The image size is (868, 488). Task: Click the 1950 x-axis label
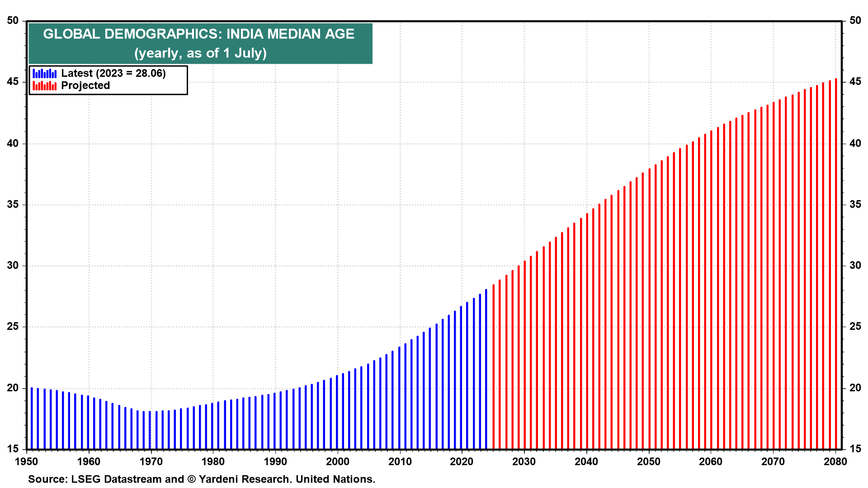(26, 461)
